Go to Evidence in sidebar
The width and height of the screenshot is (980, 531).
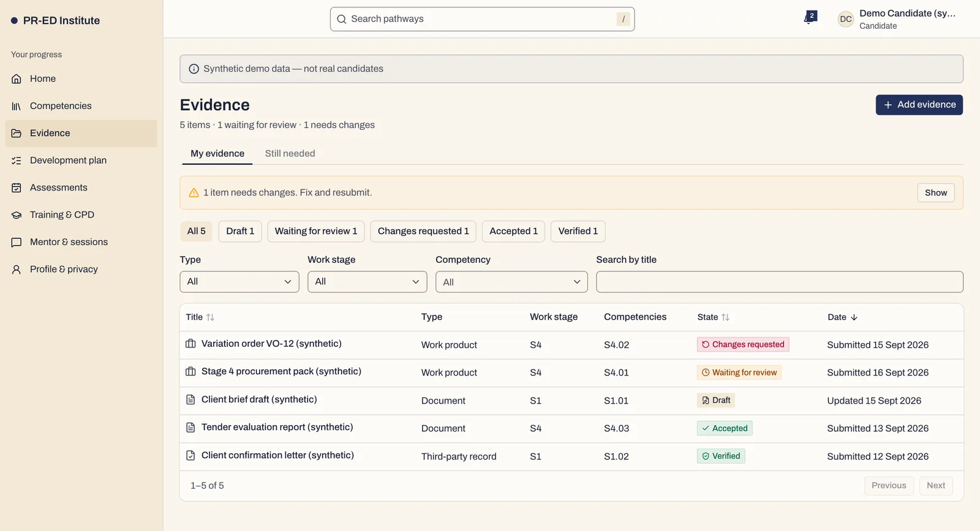(x=81, y=134)
